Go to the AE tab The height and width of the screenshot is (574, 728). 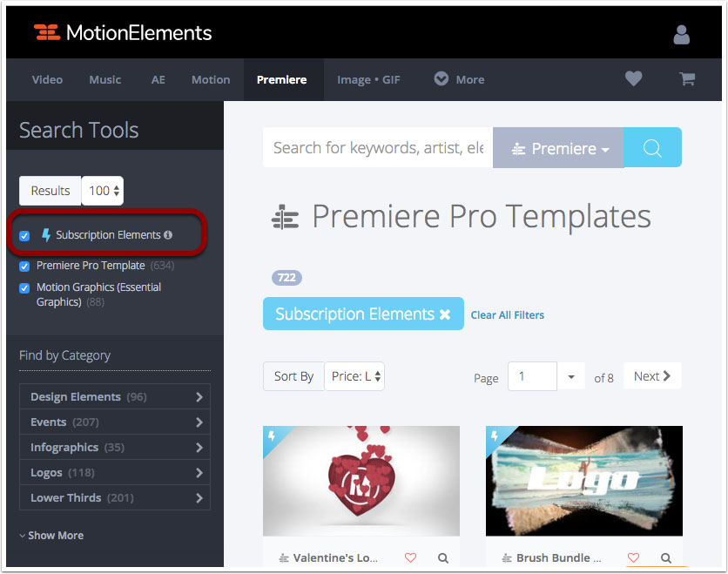pyautogui.click(x=158, y=80)
